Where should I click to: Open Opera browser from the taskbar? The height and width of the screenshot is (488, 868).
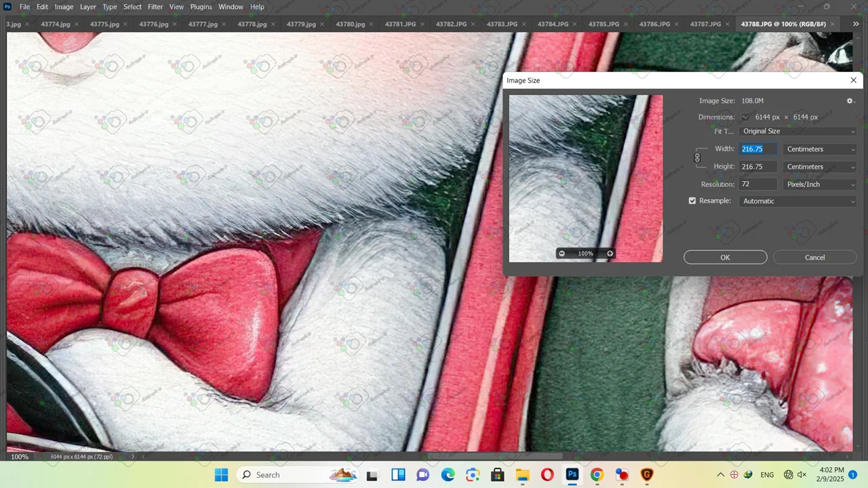[547, 474]
